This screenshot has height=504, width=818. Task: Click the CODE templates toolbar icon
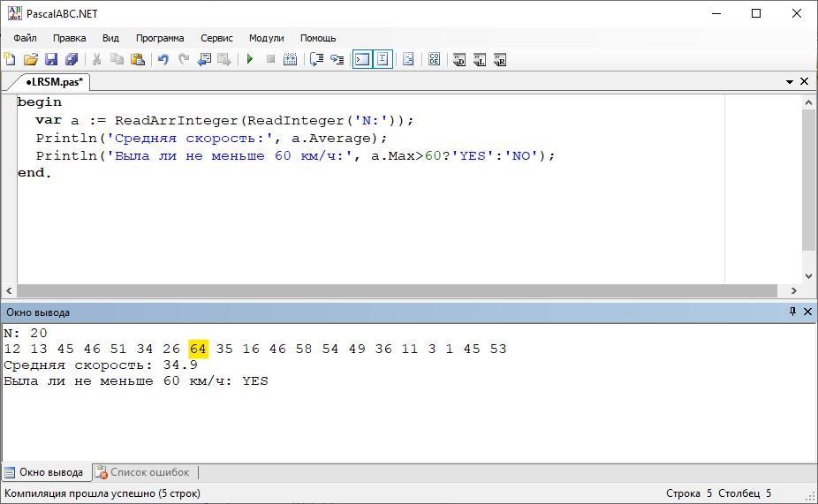coord(434,59)
